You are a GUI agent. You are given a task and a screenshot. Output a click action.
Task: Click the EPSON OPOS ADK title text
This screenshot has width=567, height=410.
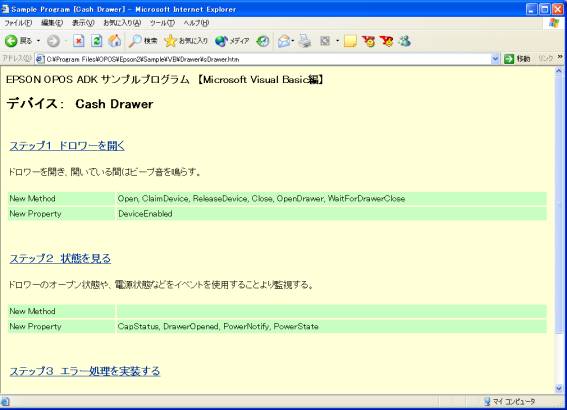tap(165, 80)
